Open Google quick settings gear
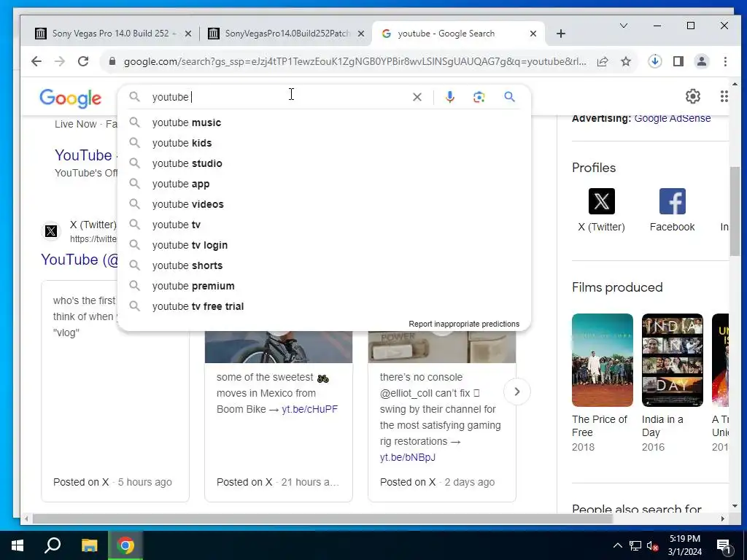Viewport: 747px width, 560px height. click(x=693, y=96)
